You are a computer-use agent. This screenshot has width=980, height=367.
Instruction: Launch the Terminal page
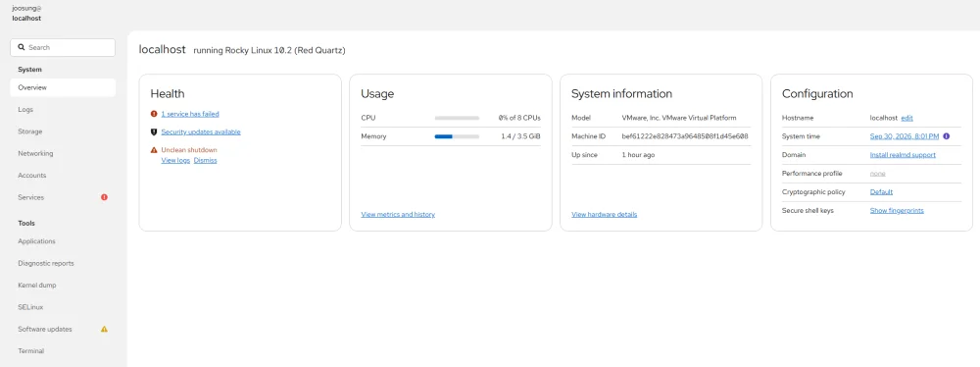63,350
